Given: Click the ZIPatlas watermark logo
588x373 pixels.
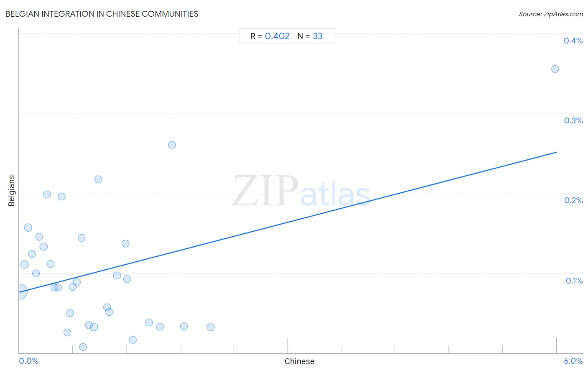Looking at the screenshot, I should click(x=301, y=192).
